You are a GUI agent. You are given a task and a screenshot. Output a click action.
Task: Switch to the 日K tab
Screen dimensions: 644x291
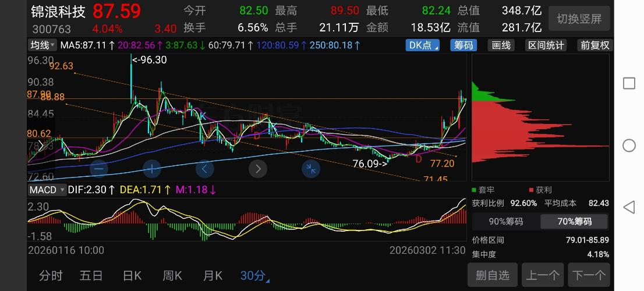(x=132, y=276)
